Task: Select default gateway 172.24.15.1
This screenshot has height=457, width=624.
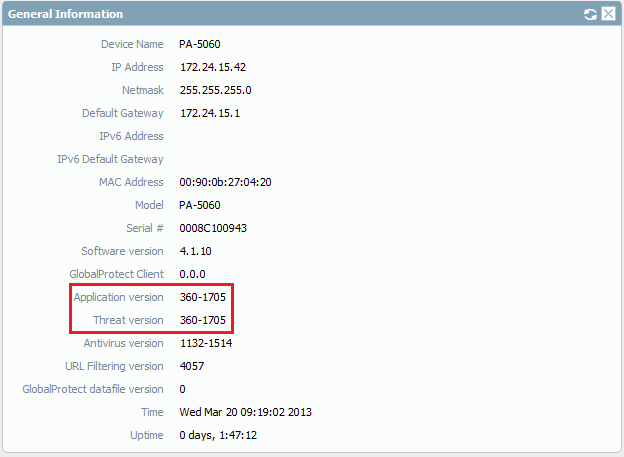Action: point(210,113)
